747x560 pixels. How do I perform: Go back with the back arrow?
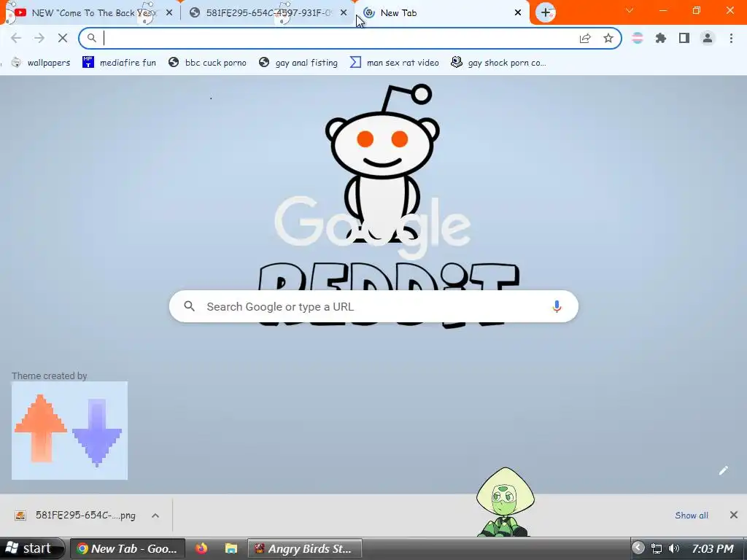click(16, 38)
